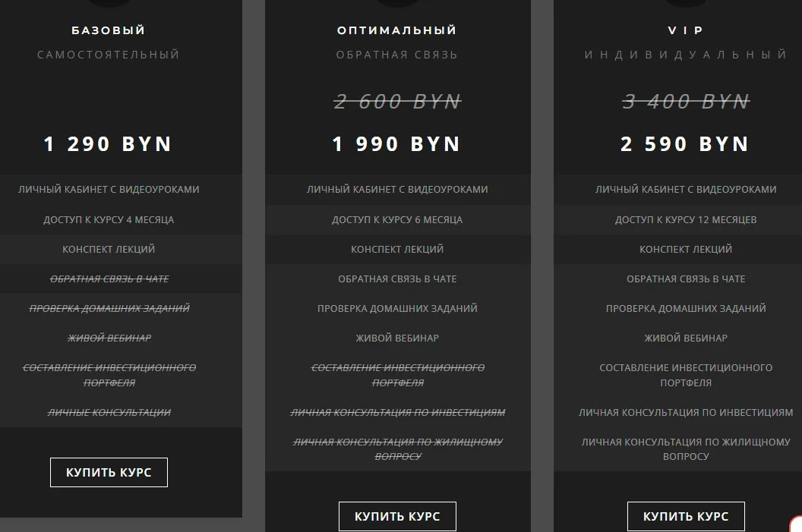Image resolution: width=802 pixels, height=532 pixels.
Task: Click the crossed-out 3 400 BYN old price
Action: pos(686,101)
